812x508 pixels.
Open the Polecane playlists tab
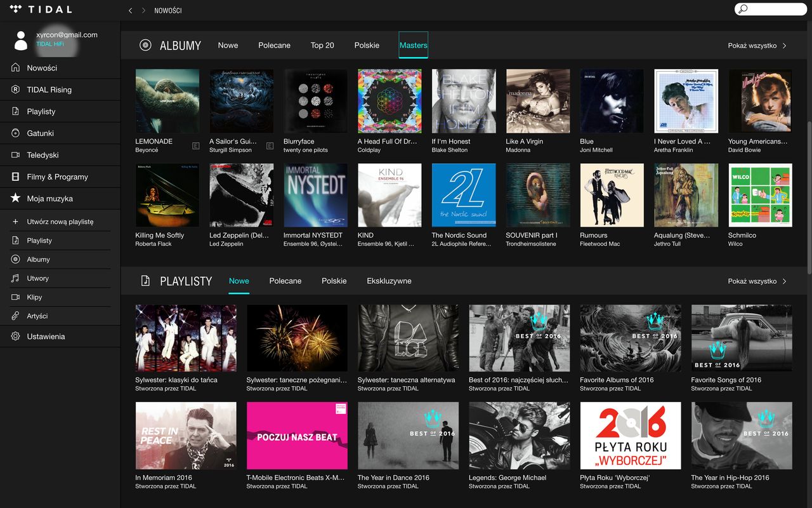pyautogui.click(x=285, y=281)
